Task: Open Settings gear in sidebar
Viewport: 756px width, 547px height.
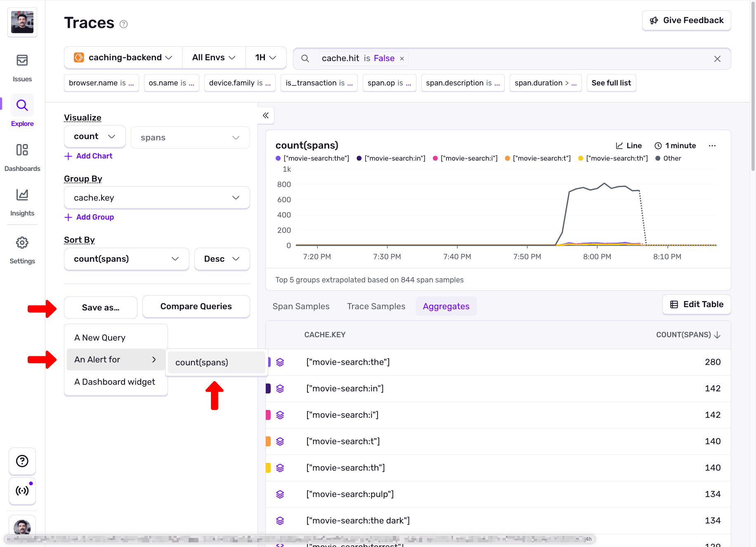Action: (22, 250)
